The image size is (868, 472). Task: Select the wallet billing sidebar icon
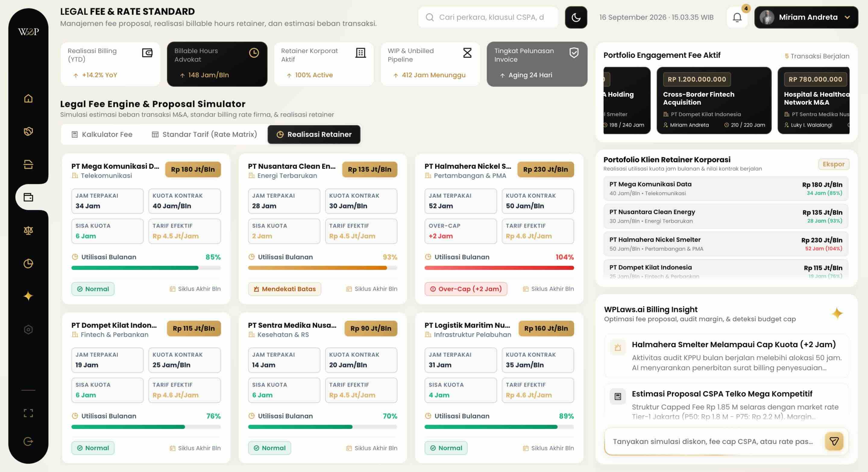pos(28,197)
